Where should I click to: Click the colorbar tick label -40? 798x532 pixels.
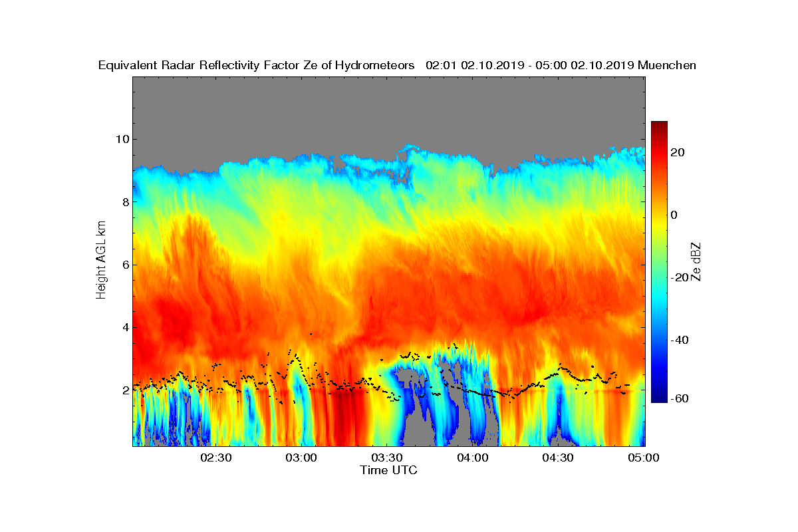(680, 340)
